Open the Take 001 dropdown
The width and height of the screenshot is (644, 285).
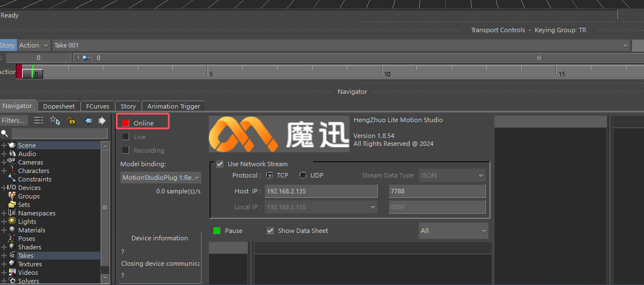click(625, 45)
